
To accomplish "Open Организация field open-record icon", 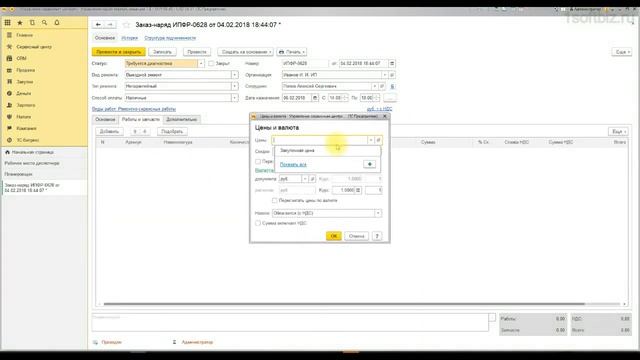I will click(392, 75).
